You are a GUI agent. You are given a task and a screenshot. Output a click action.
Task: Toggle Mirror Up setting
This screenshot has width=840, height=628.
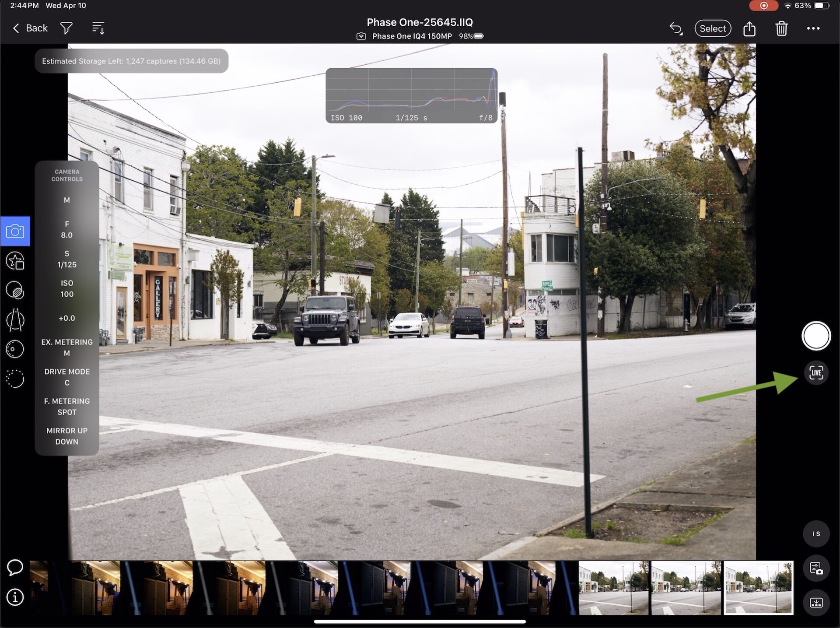point(66,436)
